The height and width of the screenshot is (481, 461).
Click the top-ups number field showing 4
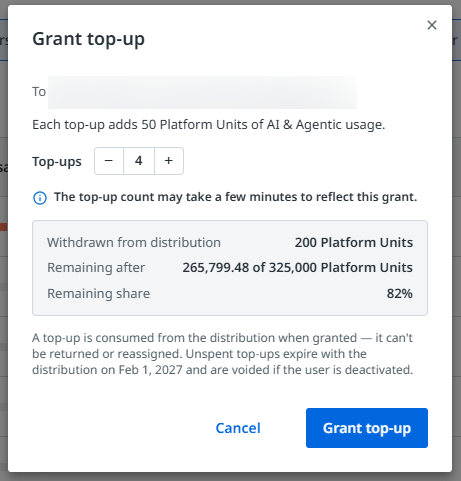coord(139,161)
